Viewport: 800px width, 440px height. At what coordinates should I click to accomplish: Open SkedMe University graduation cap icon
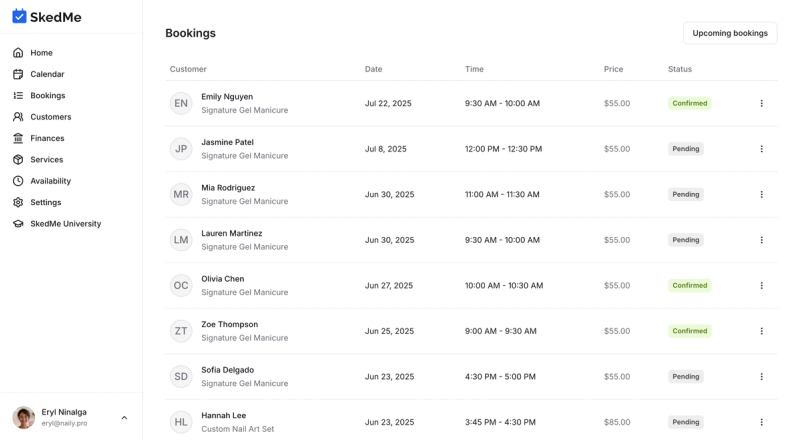tap(18, 224)
